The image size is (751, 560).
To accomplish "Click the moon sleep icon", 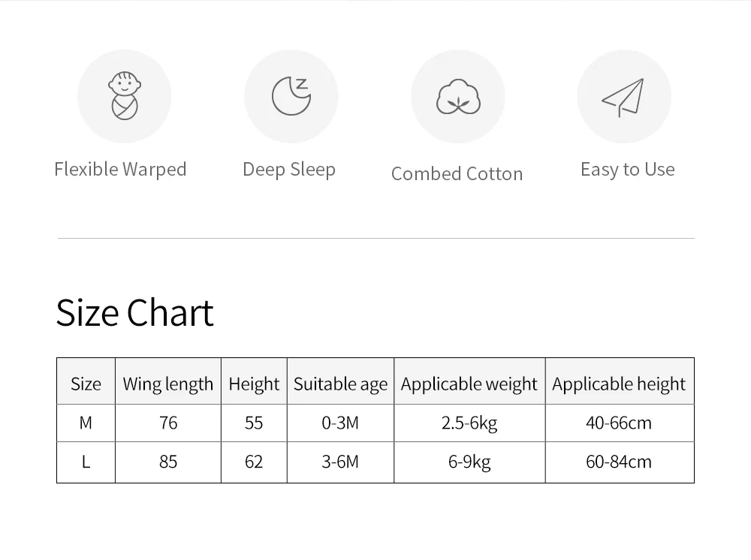I will tap(291, 96).
